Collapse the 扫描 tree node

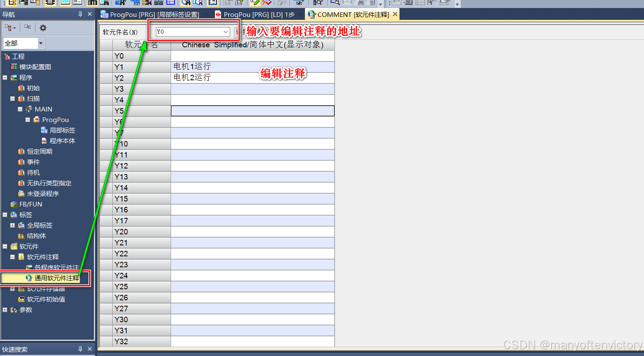(13, 98)
